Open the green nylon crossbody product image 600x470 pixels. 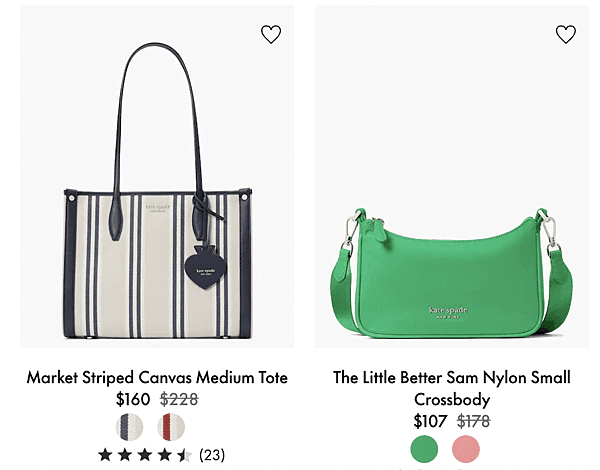click(x=452, y=176)
